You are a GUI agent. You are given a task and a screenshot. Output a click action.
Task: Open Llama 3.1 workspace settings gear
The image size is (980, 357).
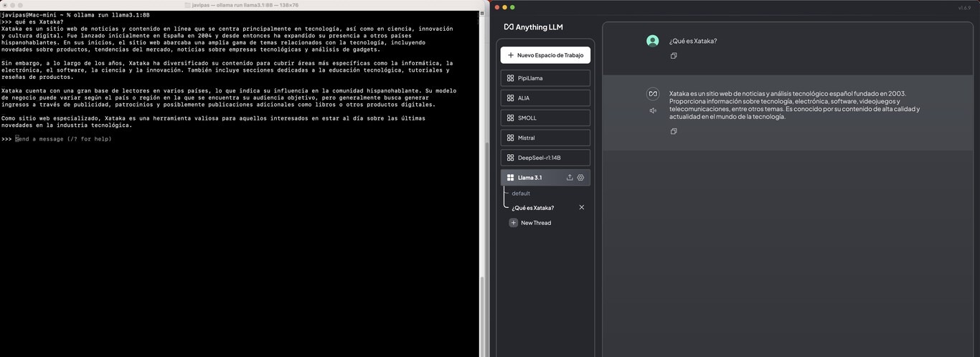click(x=581, y=178)
